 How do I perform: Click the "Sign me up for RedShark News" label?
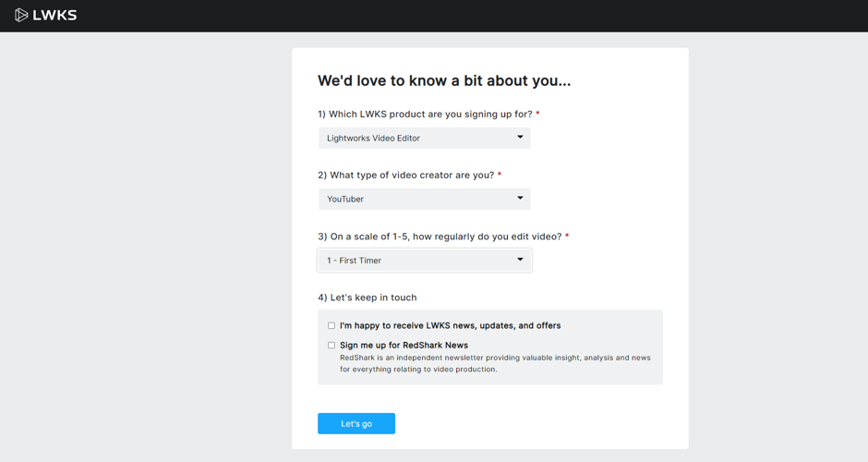[x=404, y=346]
